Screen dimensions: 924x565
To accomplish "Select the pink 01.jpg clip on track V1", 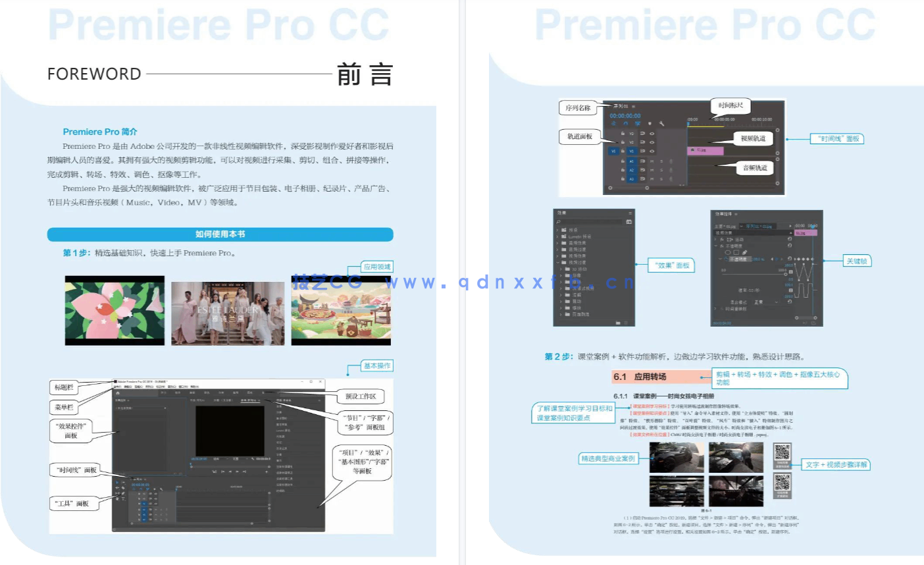I will pos(706,151).
